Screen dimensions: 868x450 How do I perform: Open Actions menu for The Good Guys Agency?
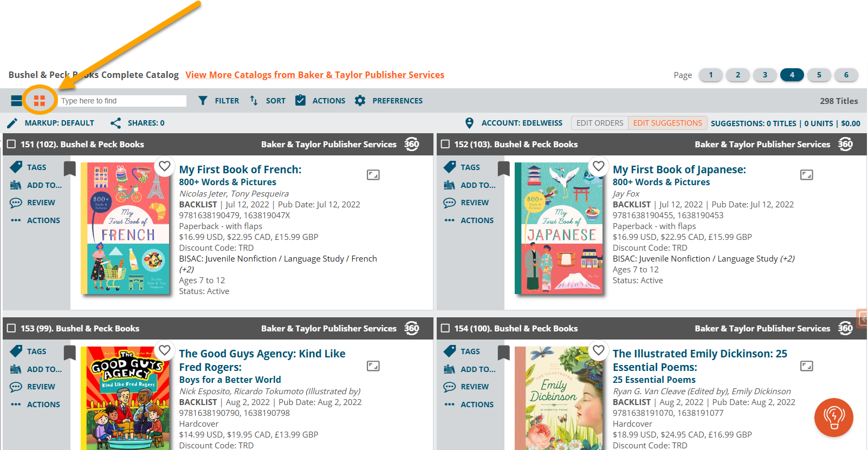pos(35,405)
